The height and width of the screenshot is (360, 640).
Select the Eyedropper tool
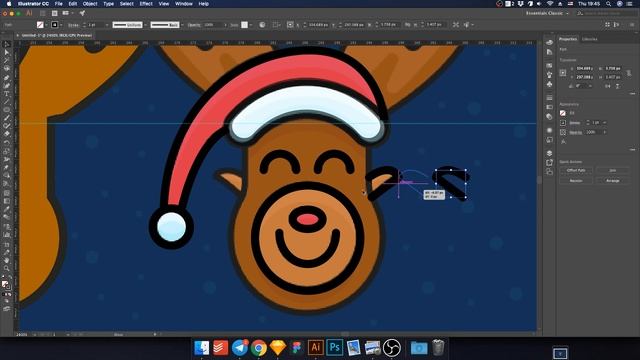tap(7, 209)
